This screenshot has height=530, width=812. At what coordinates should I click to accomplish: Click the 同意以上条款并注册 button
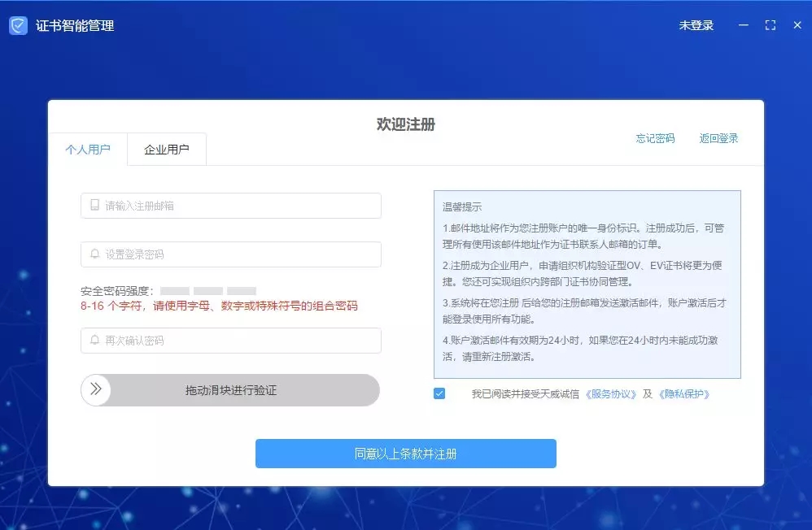pyautogui.click(x=405, y=454)
